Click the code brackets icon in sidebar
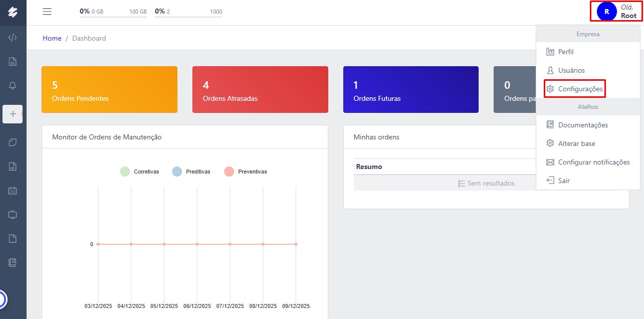644x319 pixels. click(x=13, y=38)
